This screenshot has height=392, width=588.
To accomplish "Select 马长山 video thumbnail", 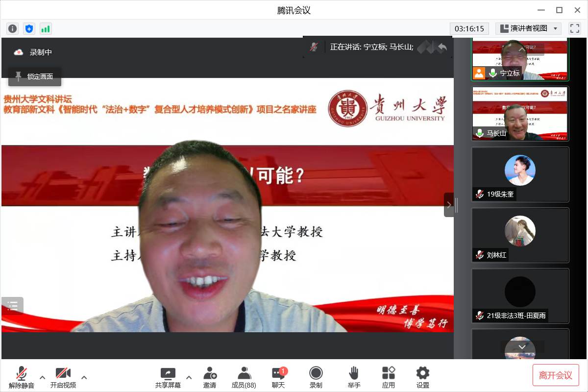I will [520, 114].
